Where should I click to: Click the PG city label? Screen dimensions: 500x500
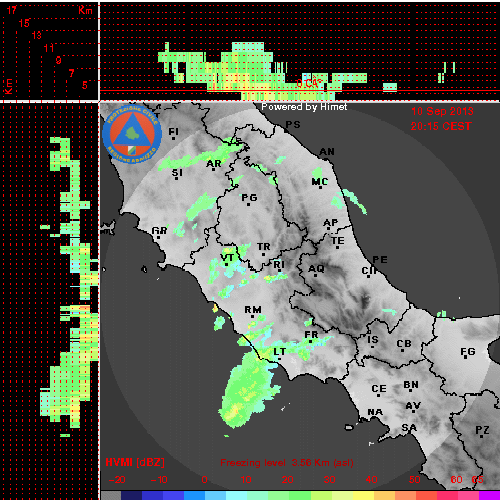(x=249, y=198)
